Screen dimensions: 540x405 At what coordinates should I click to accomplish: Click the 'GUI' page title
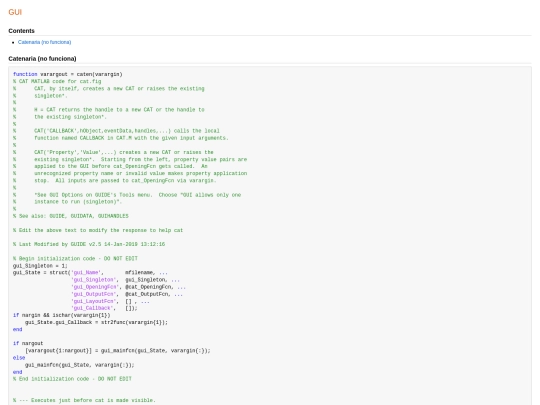click(x=15, y=12)
